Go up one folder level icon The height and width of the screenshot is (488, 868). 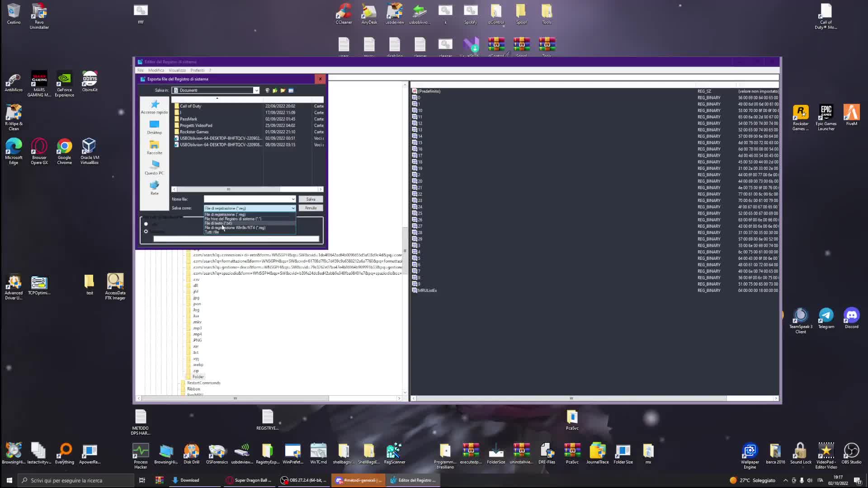pyautogui.click(x=275, y=90)
